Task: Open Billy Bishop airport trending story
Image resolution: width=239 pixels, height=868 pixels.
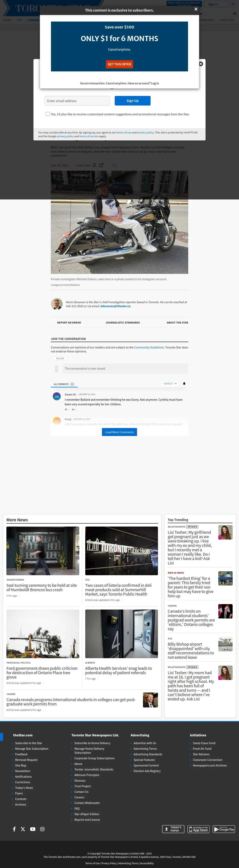Action: pos(191,651)
